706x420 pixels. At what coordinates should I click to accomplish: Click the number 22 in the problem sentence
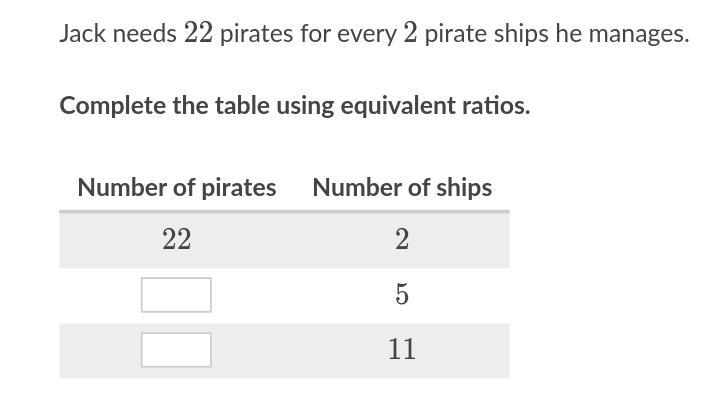coord(198,34)
